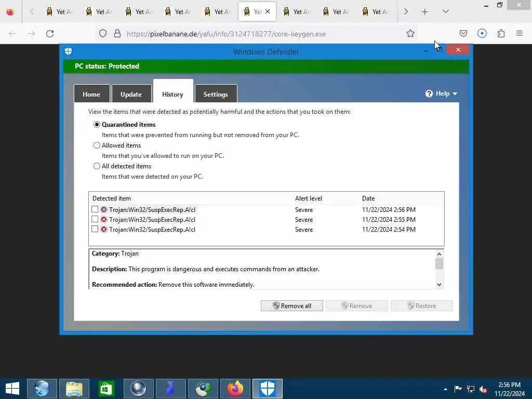Sort by the Date column header
The image size is (532, 399).
(368, 198)
